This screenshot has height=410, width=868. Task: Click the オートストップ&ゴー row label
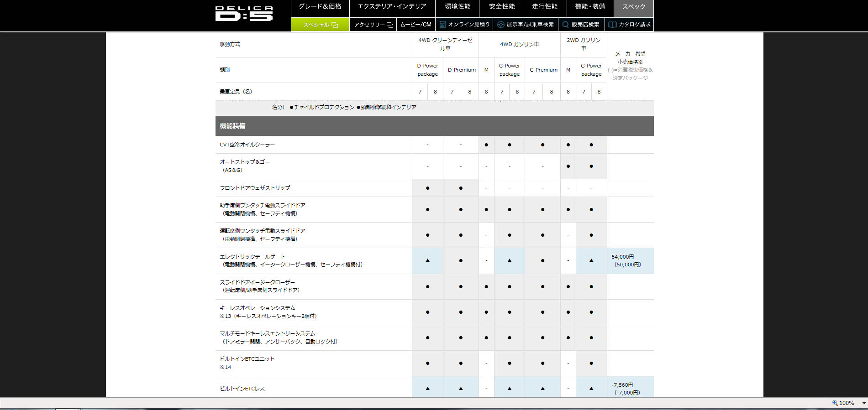click(x=245, y=166)
